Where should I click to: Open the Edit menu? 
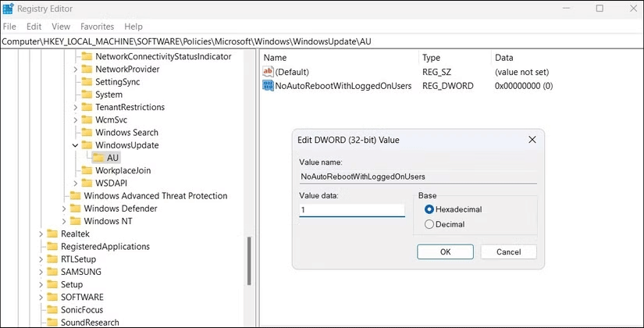[x=34, y=27]
